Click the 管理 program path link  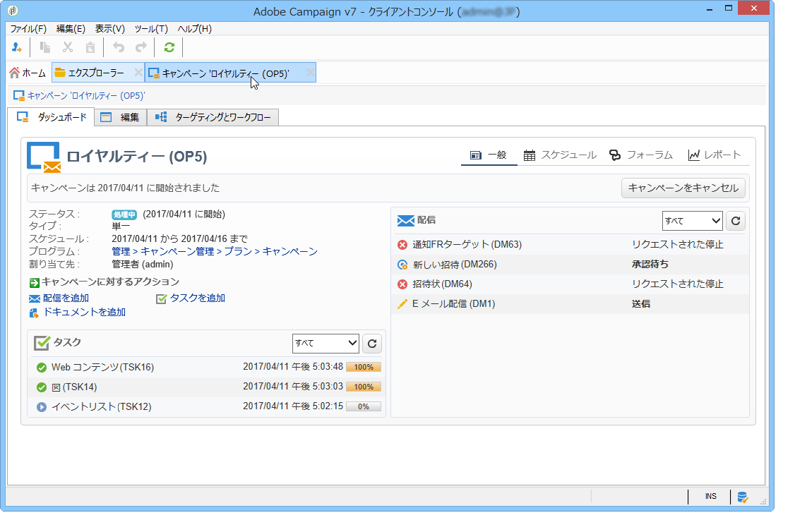pos(121,251)
